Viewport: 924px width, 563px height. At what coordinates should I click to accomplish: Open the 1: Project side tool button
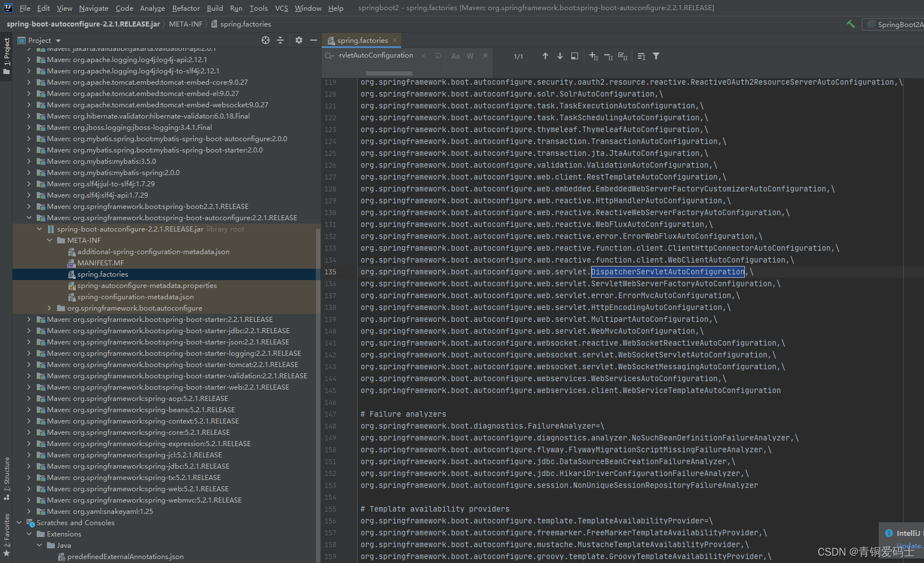pos(6,56)
